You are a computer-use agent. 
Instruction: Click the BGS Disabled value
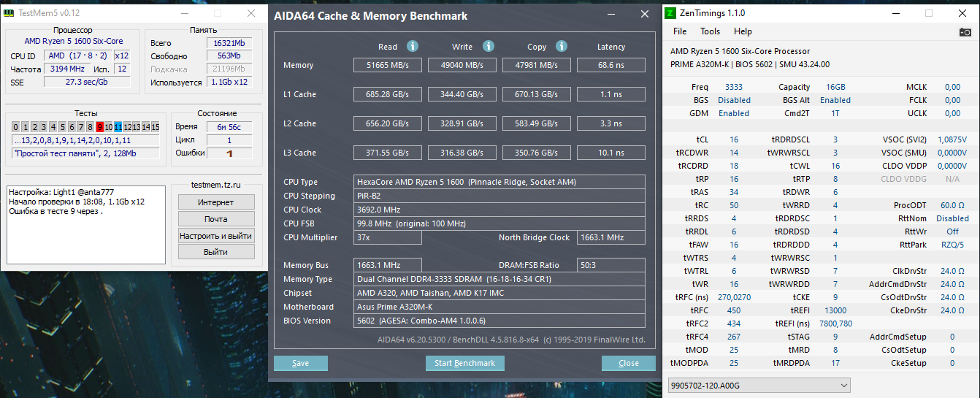[x=734, y=100]
